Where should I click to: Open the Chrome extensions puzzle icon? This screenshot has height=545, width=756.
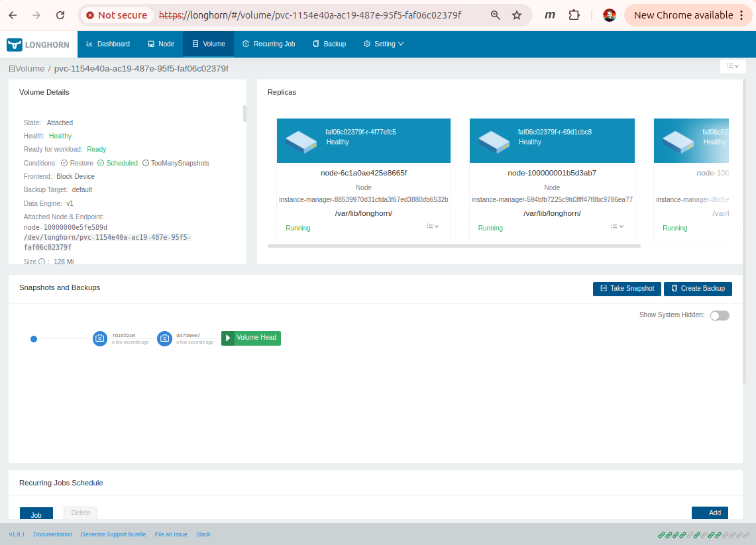coord(574,15)
